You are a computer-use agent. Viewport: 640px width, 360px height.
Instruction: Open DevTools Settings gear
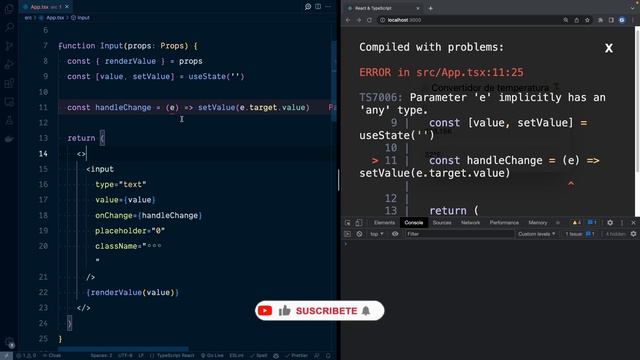point(610,223)
